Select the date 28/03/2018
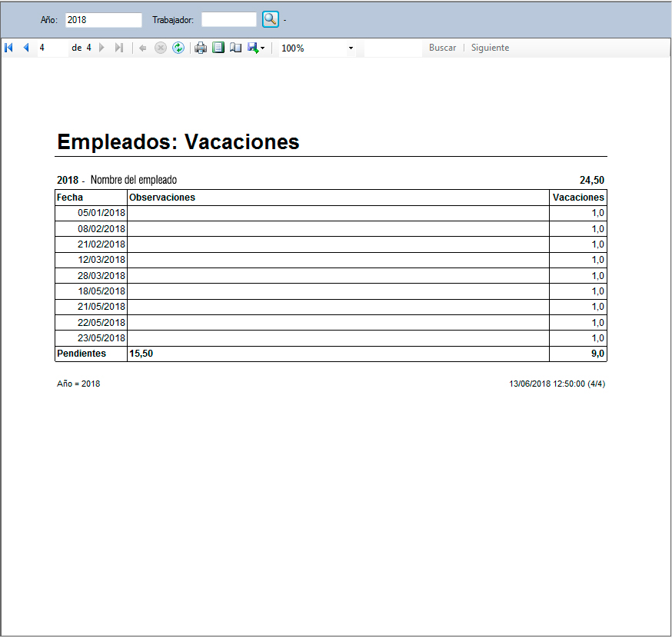This screenshot has width=672, height=638. click(x=101, y=275)
